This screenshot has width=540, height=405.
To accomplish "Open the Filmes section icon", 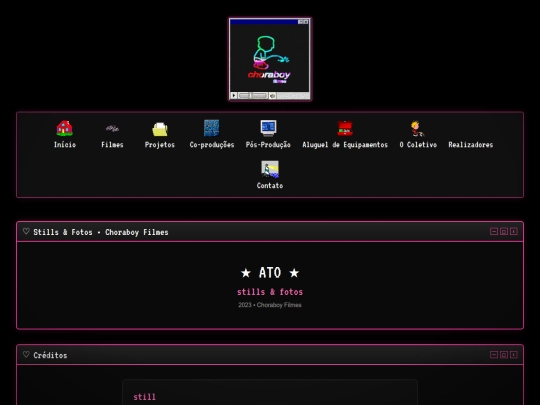I will pos(112,128).
